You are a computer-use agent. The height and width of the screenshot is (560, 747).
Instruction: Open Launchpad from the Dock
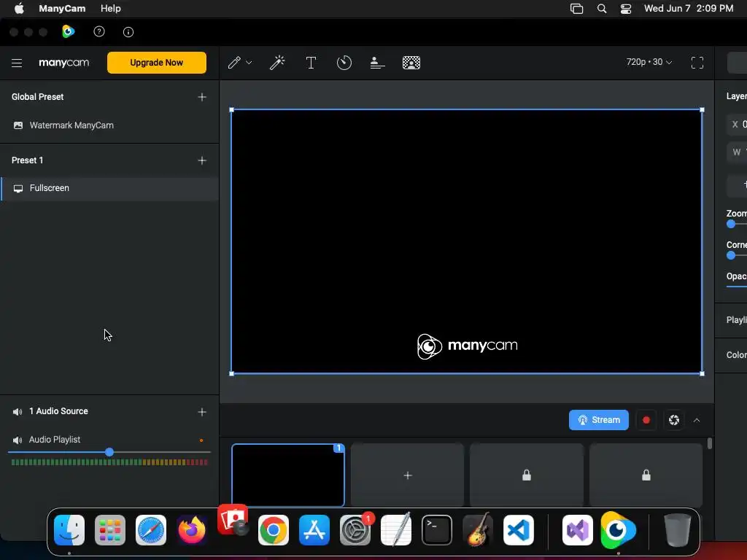pyautogui.click(x=110, y=530)
